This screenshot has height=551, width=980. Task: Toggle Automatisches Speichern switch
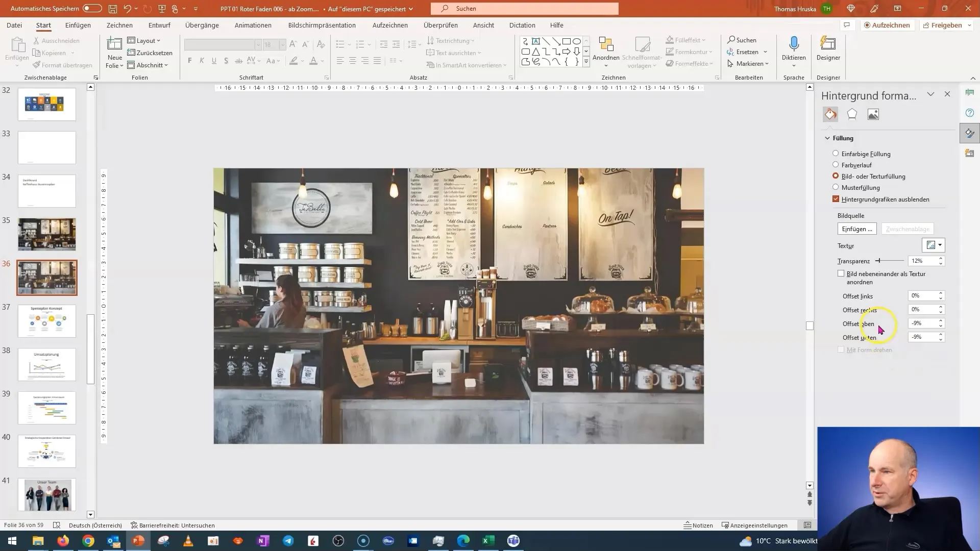tap(92, 9)
